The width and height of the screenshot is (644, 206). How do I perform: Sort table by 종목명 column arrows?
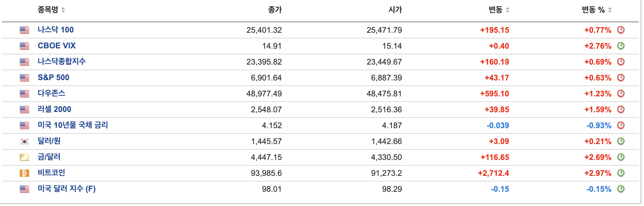point(63,10)
